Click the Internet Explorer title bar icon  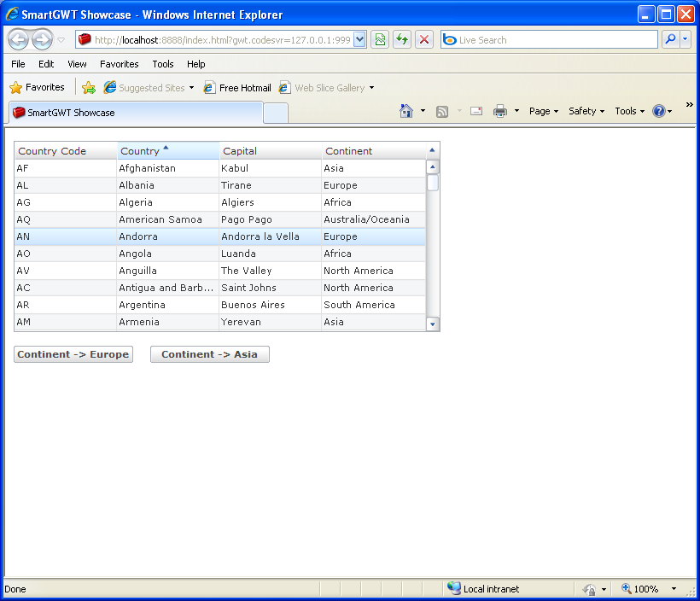point(12,15)
